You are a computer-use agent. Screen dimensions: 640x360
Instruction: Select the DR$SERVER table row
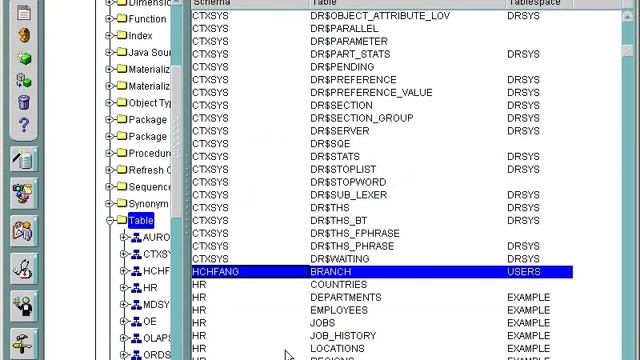[x=382, y=131]
